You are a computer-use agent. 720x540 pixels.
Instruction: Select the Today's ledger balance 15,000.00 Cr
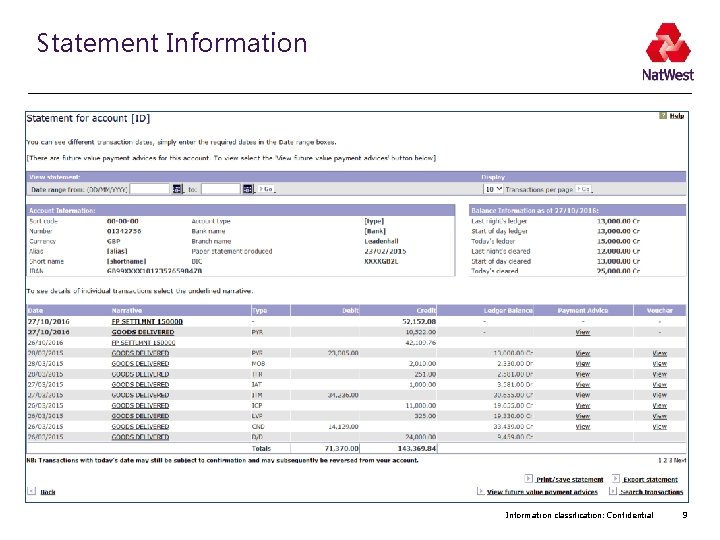coord(618,242)
